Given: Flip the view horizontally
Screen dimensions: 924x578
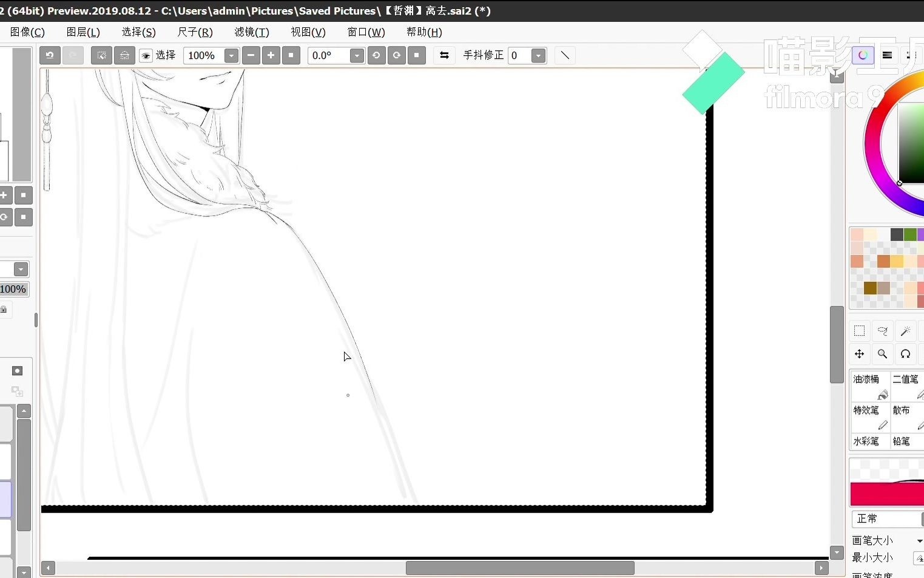Looking at the screenshot, I should 444,55.
